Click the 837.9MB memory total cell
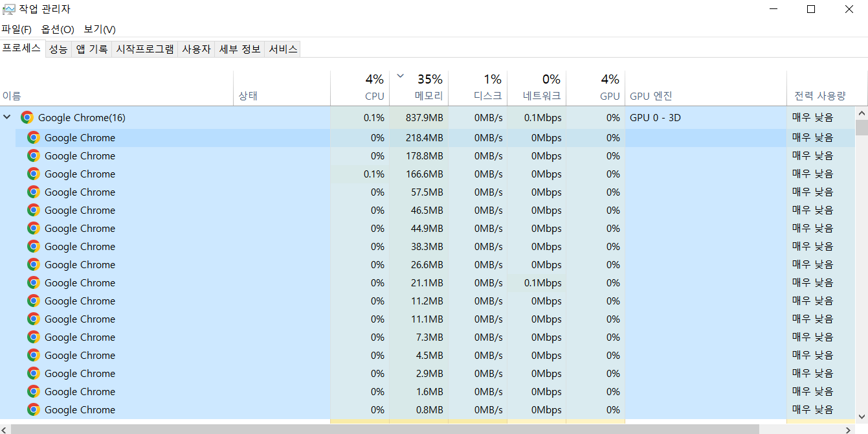Viewport: 868px width, 434px height. pos(419,118)
